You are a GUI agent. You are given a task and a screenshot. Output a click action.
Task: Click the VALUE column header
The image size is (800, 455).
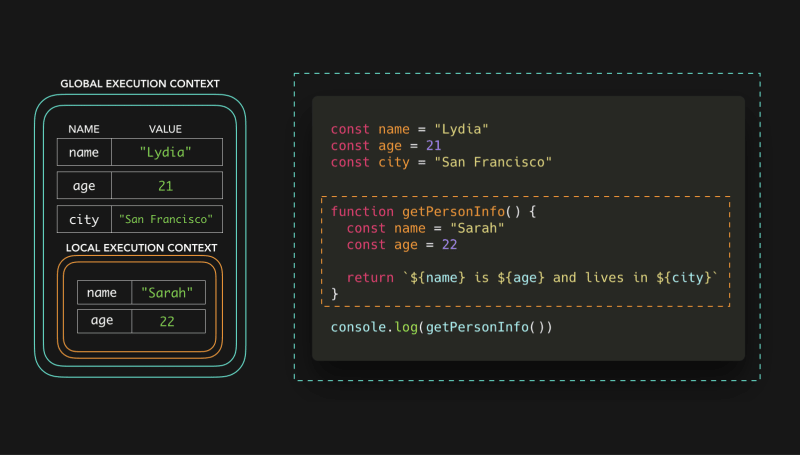(x=165, y=129)
